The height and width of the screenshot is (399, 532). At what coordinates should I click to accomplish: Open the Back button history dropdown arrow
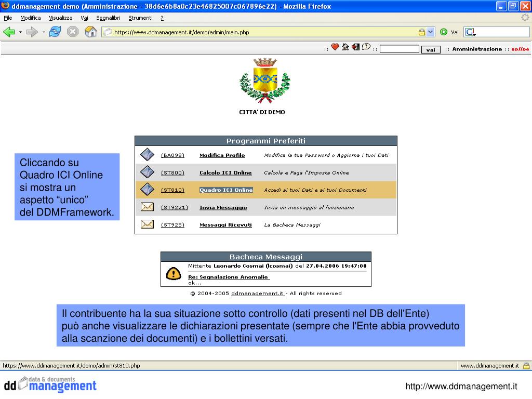click(x=20, y=32)
